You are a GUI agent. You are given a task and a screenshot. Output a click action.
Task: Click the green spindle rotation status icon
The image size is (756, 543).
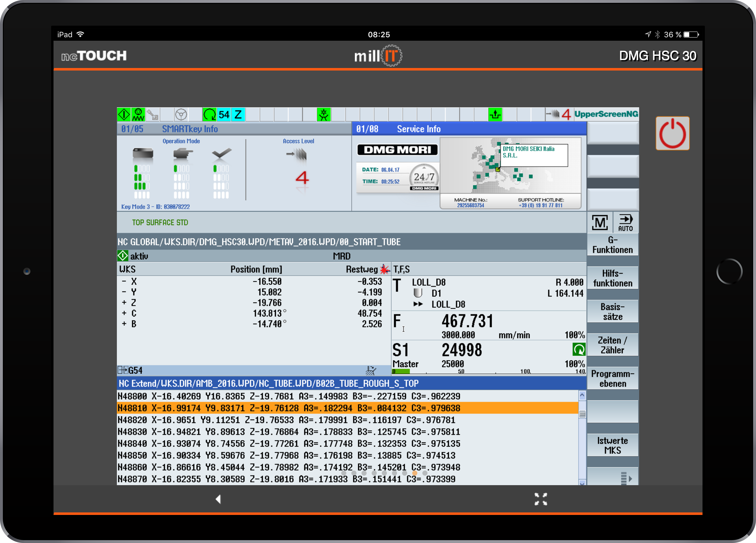[x=209, y=115]
